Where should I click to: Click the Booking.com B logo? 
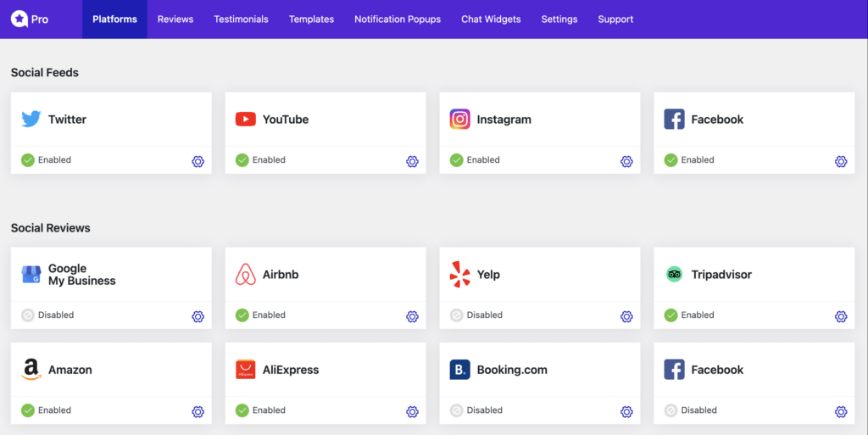coord(459,370)
